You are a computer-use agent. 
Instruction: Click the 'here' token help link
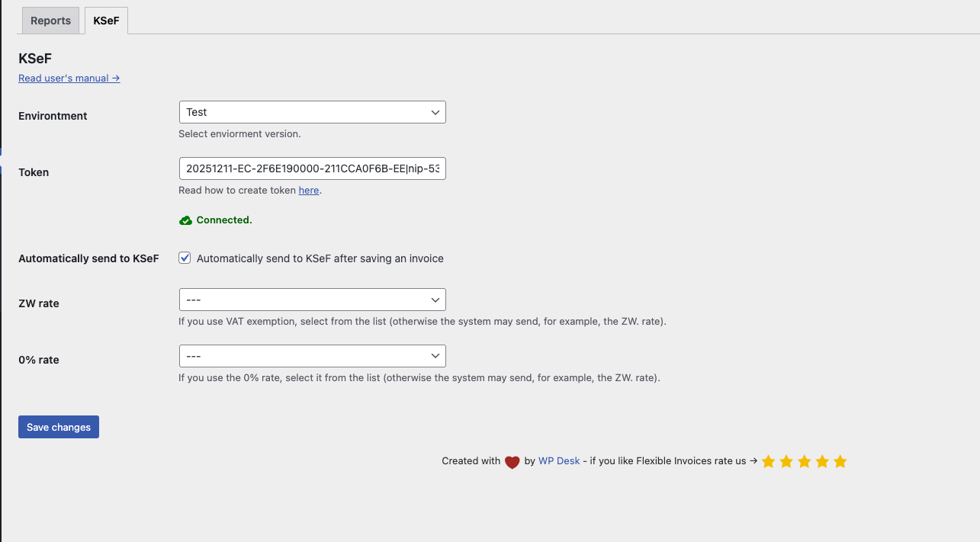(x=309, y=191)
